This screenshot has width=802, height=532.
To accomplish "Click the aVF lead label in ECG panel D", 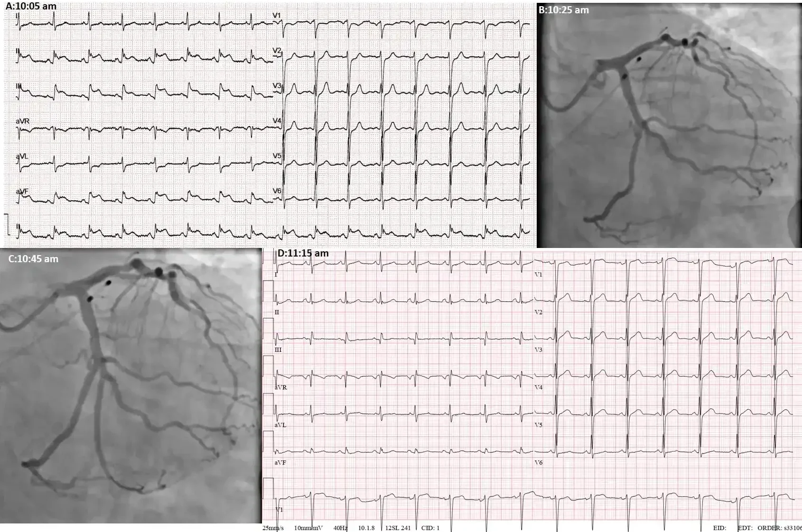I will click(280, 463).
